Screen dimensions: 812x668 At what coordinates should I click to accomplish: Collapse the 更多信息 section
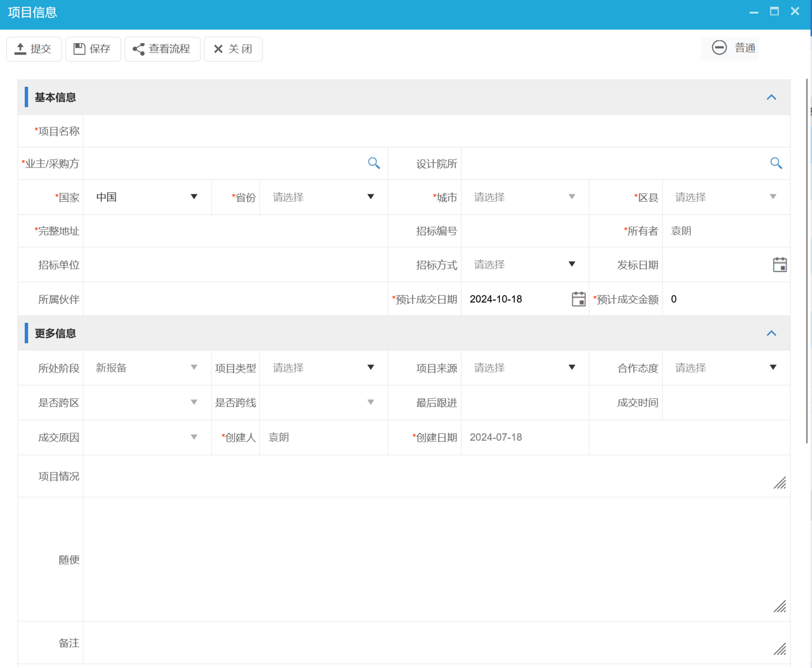pos(771,334)
